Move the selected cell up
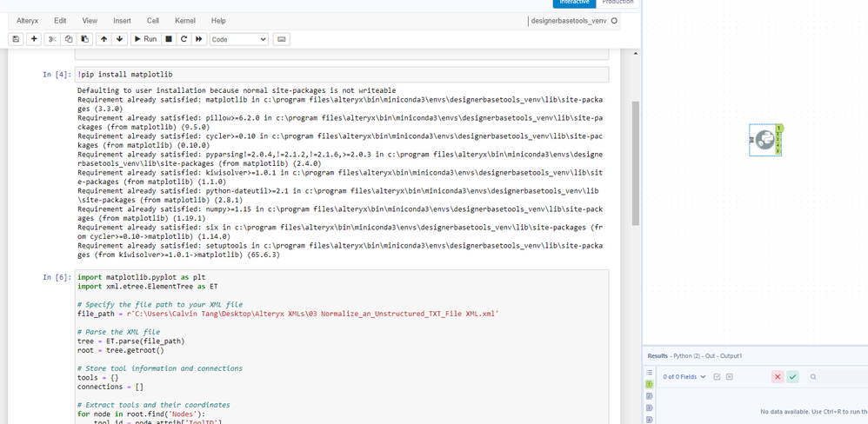The width and height of the screenshot is (868, 424). (x=104, y=39)
